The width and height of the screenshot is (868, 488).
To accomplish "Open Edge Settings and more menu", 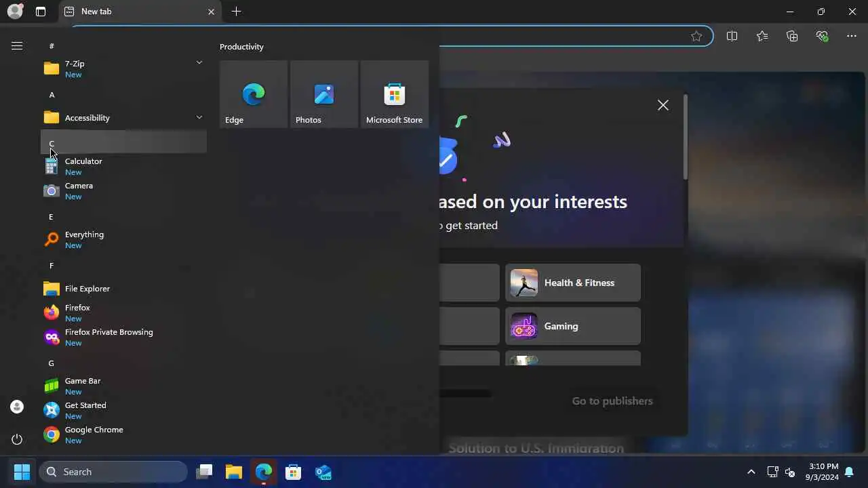I will coord(852,36).
